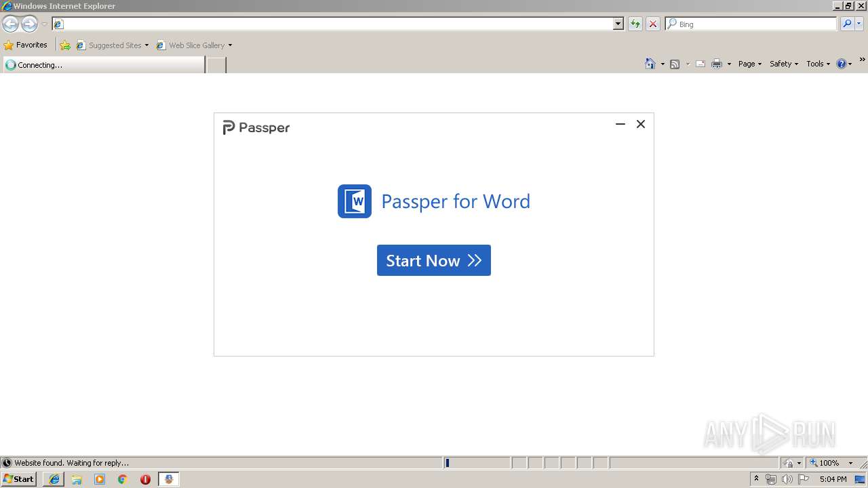Screen dimensions: 868x488
Task: Open Internet Explorer from the taskbar
Action: [54, 479]
